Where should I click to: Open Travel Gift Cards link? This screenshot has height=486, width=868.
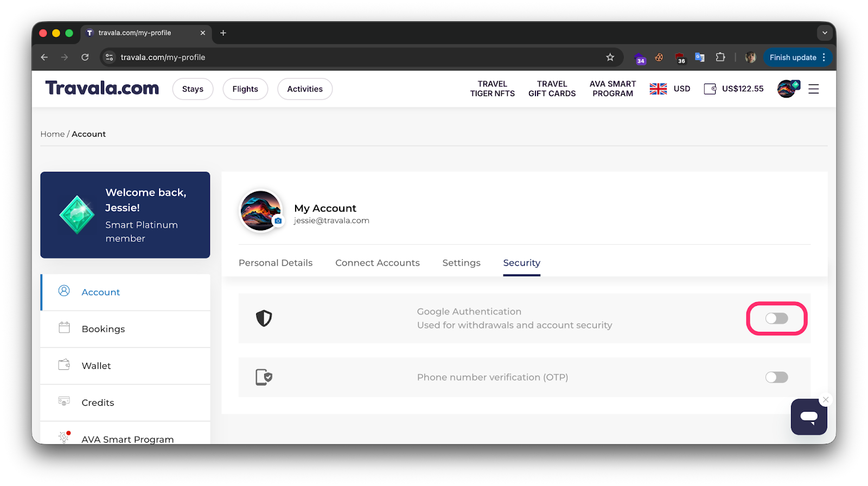pyautogui.click(x=552, y=88)
